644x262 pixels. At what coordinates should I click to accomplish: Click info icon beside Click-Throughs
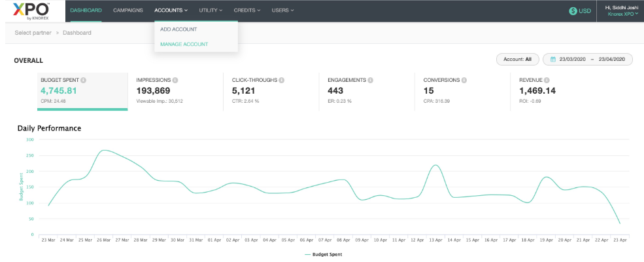tap(281, 80)
